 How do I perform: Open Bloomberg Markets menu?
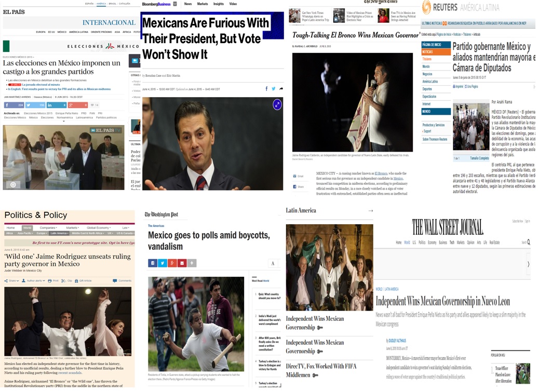pyautogui.click(x=203, y=4)
